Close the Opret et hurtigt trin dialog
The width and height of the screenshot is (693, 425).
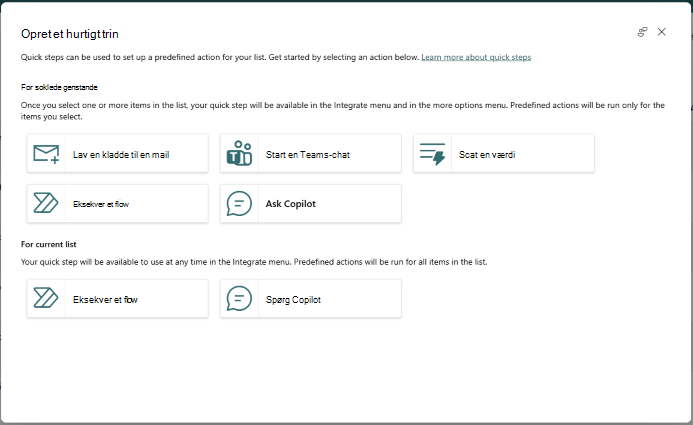point(662,32)
